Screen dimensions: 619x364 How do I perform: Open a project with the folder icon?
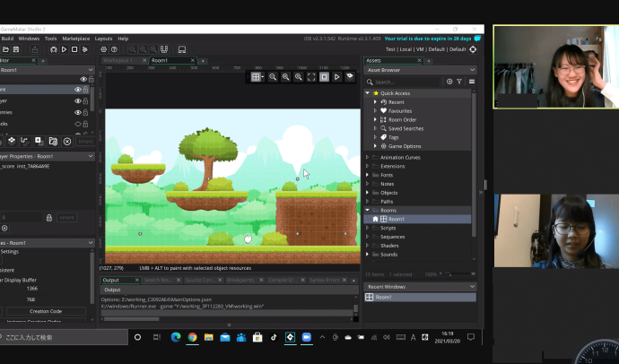(x=5, y=49)
